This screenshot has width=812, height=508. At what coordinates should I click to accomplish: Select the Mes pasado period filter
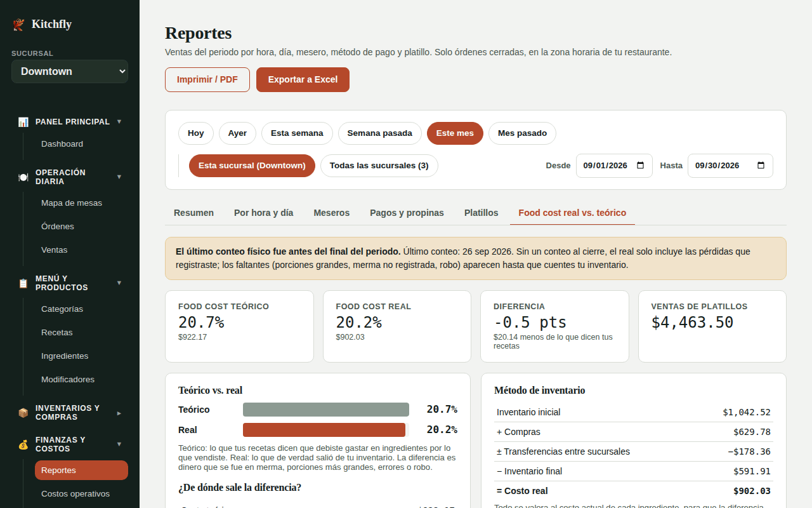coord(522,133)
